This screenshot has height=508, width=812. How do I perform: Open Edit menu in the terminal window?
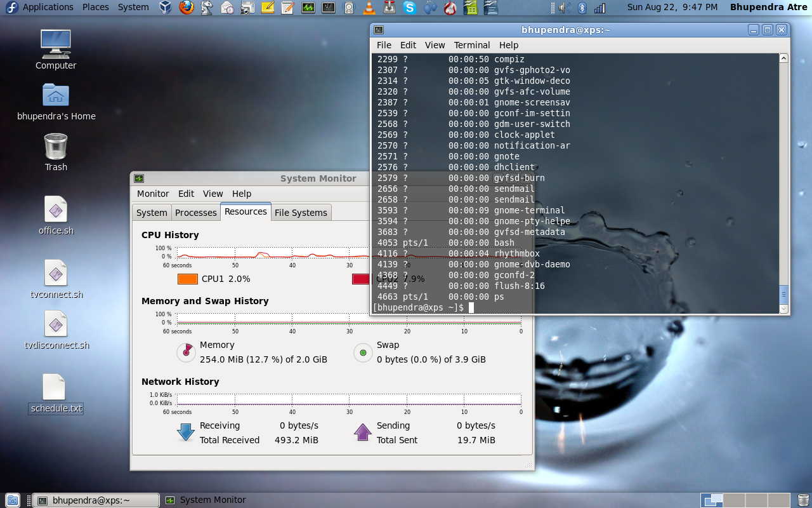408,45
